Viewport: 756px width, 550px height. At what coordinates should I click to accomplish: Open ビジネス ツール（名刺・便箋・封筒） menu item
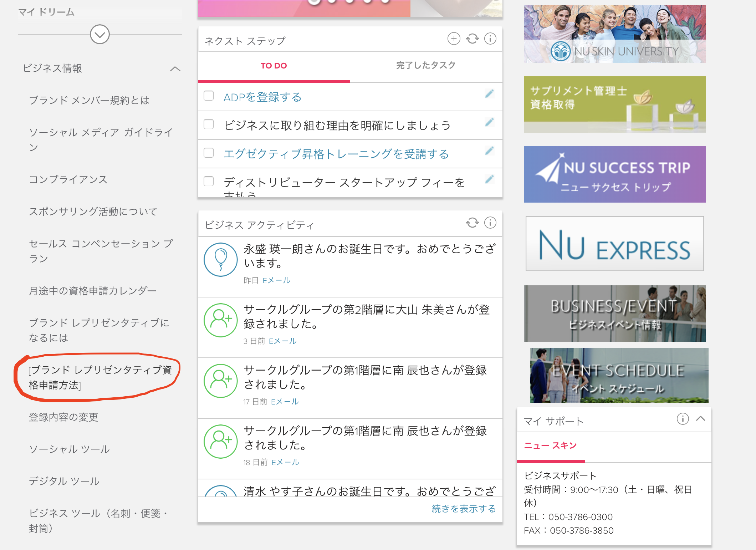[98, 521]
